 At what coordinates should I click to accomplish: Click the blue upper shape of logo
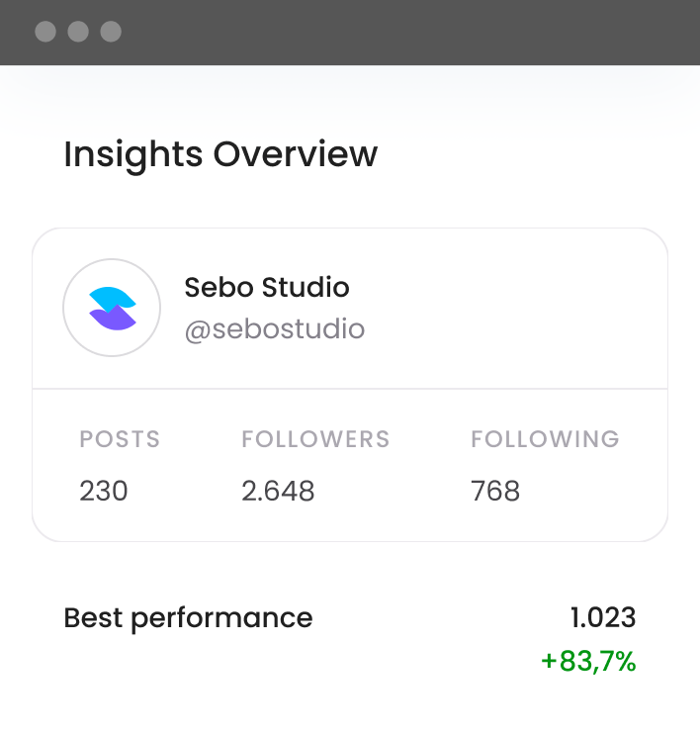(x=113, y=299)
